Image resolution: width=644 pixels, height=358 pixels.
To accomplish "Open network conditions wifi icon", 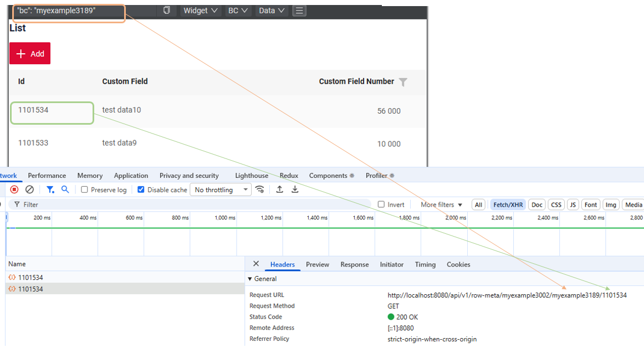I will (x=259, y=190).
